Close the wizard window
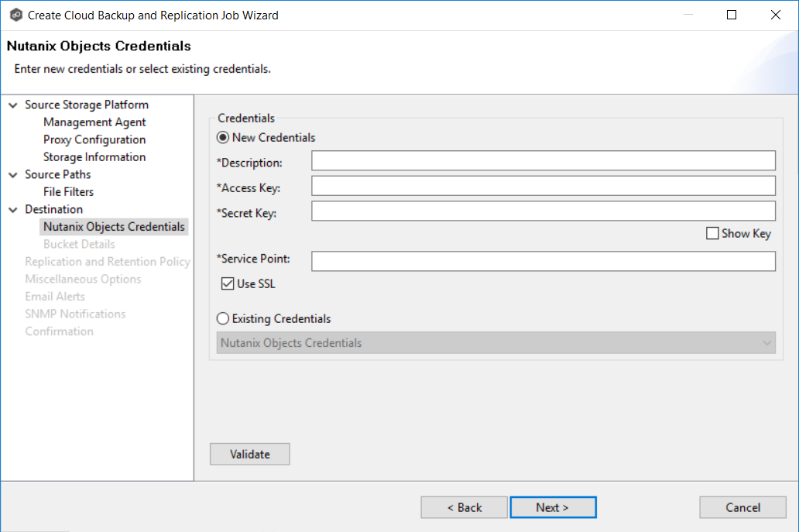 [776, 15]
